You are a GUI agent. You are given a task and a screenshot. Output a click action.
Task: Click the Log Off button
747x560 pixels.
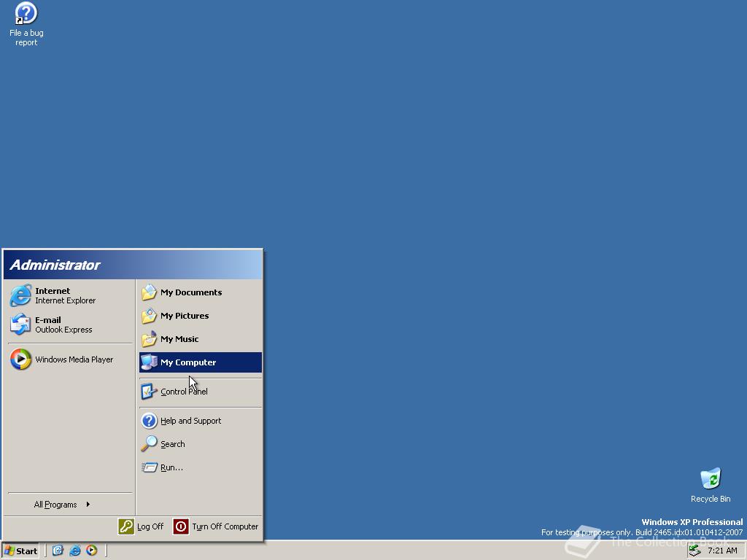(x=141, y=526)
